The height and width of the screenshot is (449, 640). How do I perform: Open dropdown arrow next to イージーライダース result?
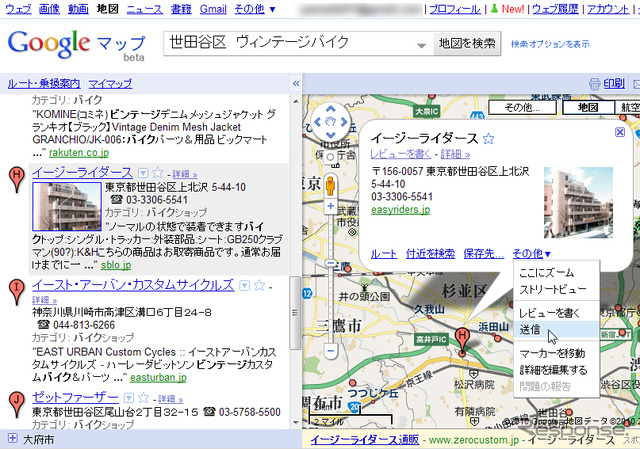143,173
